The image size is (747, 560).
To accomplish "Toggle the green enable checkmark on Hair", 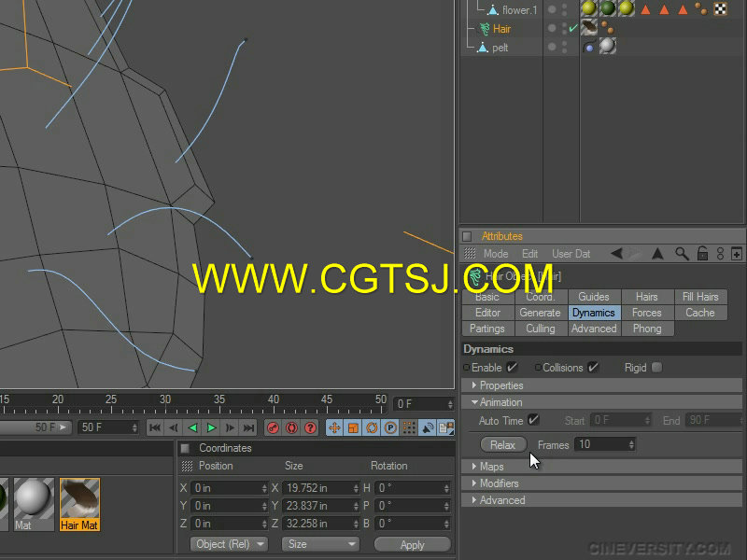I will (x=573, y=28).
